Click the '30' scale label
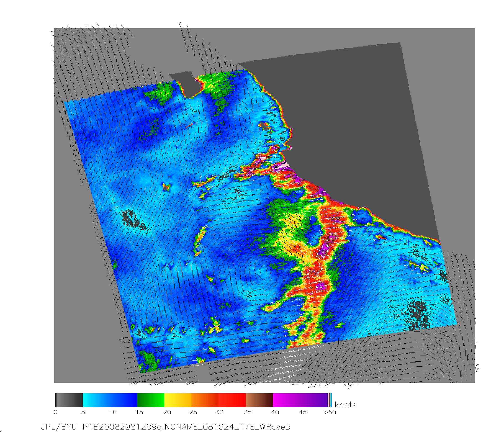 click(x=220, y=412)
